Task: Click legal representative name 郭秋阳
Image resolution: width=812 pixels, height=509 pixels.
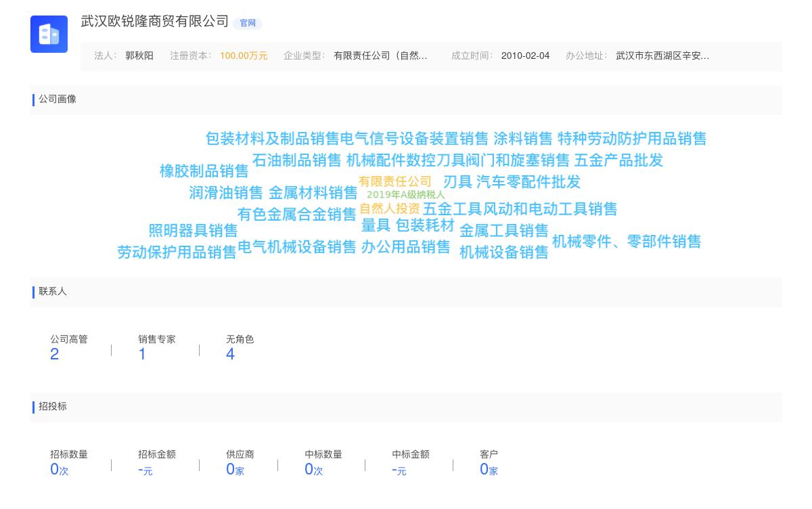Action: click(139, 56)
